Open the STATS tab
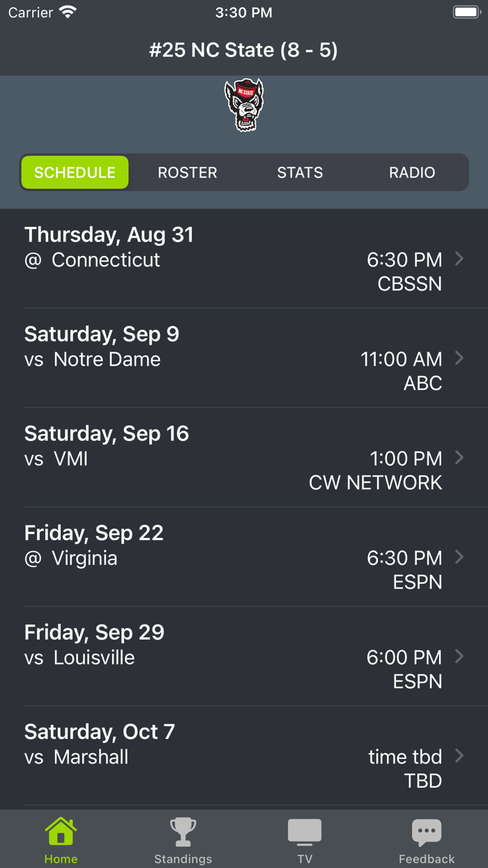488x868 pixels. click(300, 172)
